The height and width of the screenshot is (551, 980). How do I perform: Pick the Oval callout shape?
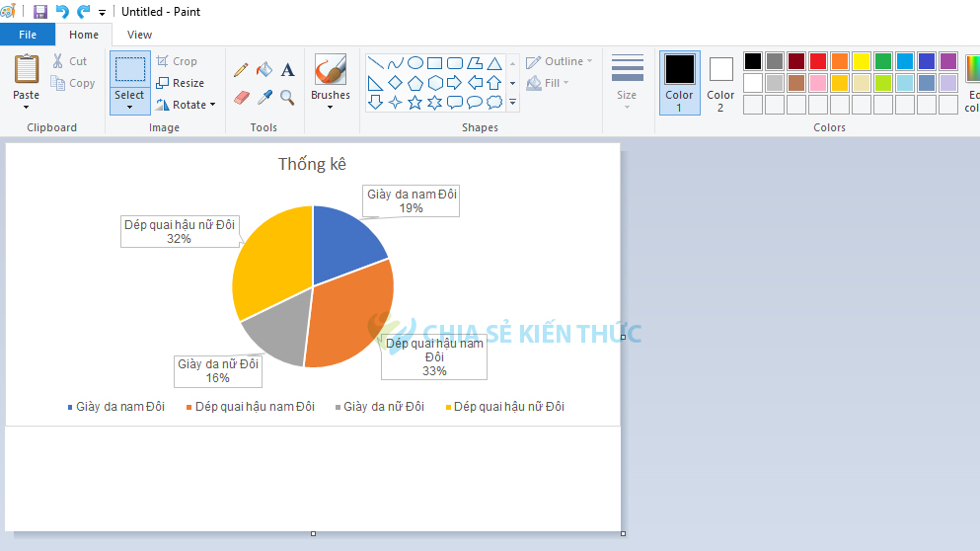pos(475,102)
